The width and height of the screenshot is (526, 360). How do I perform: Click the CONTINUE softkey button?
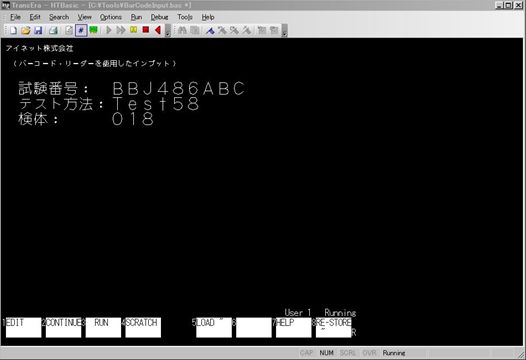tap(63, 327)
